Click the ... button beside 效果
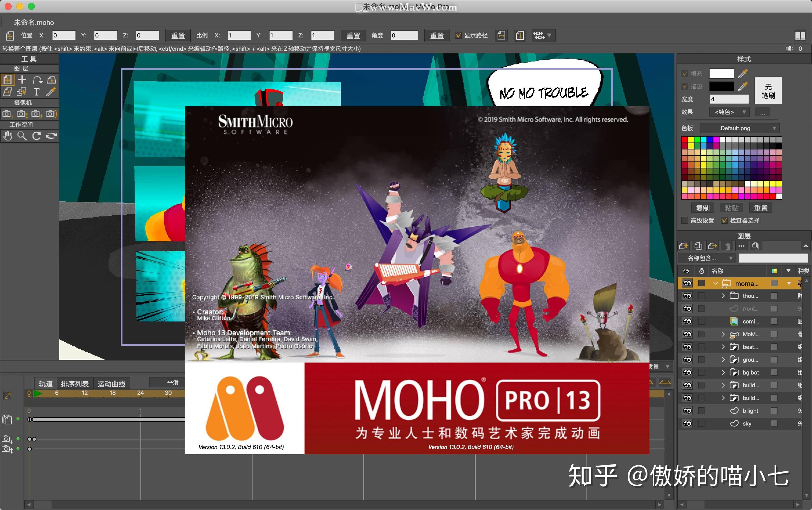 [762, 112]
